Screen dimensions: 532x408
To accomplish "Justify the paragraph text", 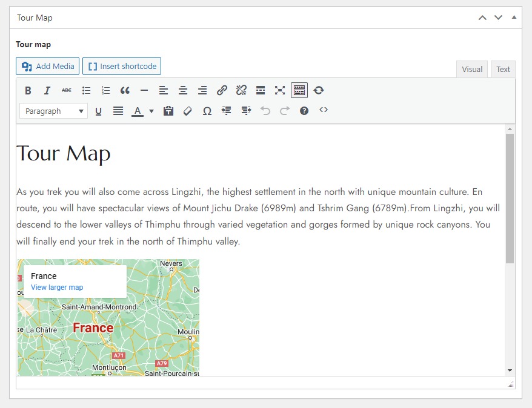I will point(118,111).
